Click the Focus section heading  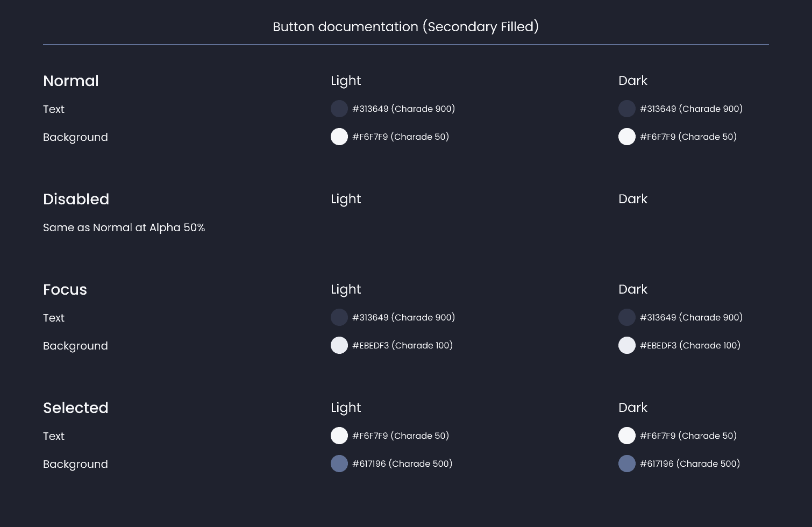pyautogui.click(x=65, y=290)
